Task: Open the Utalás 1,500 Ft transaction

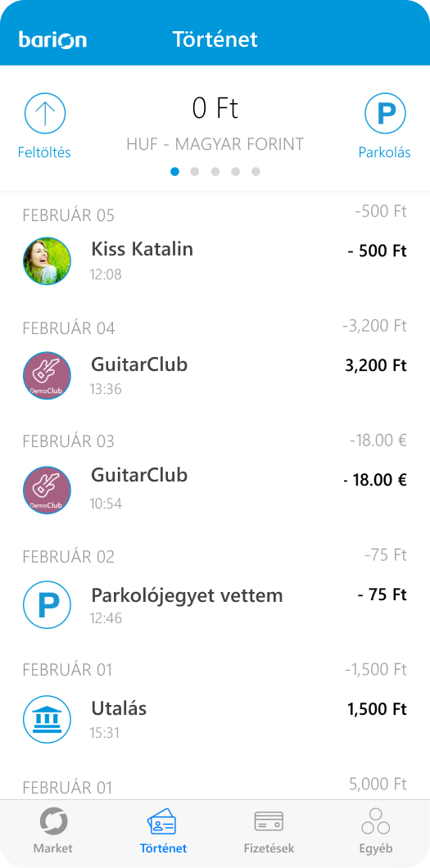Action: coord(215,720)
